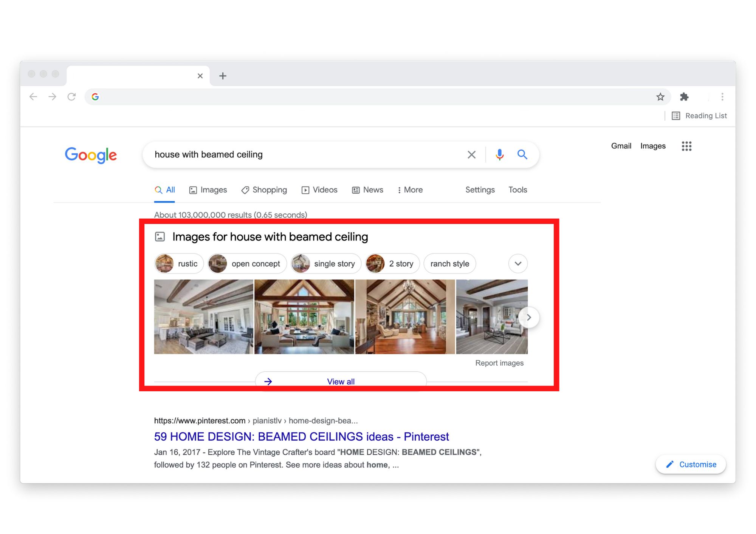
Task: Open Gmail link
Action: pyautogui.click(x=621, y=146)
